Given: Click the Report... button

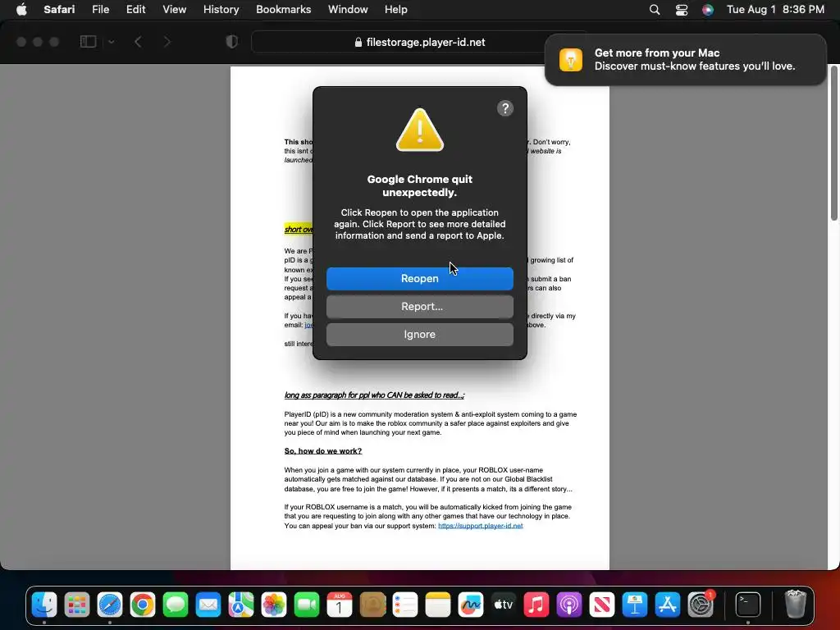Looking at the screenshot, I should 419,307.
